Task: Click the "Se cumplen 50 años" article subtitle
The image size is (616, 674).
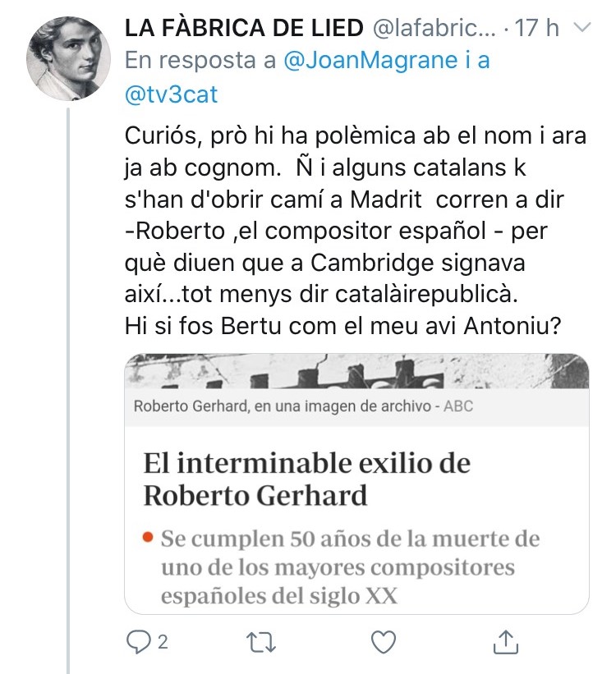Action: point(349,568)
